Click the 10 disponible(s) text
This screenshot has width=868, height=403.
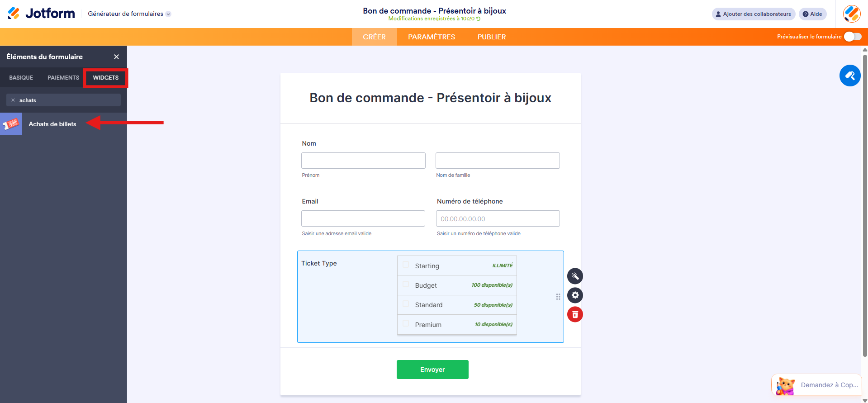coord(493,324)
